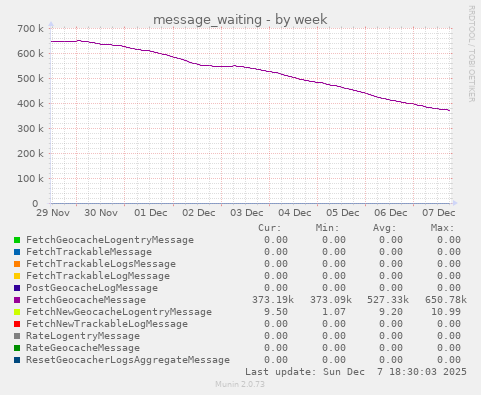
Task: Click the 100 k y-axis label
Action: coord(30,179)
